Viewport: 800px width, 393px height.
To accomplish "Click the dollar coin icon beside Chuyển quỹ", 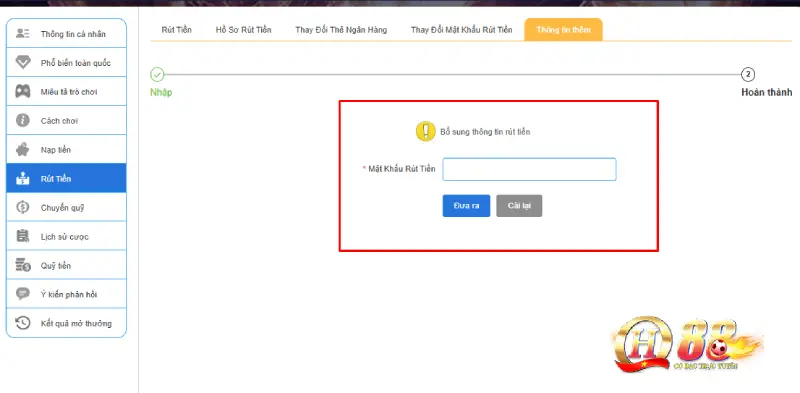I will point(23,207).
